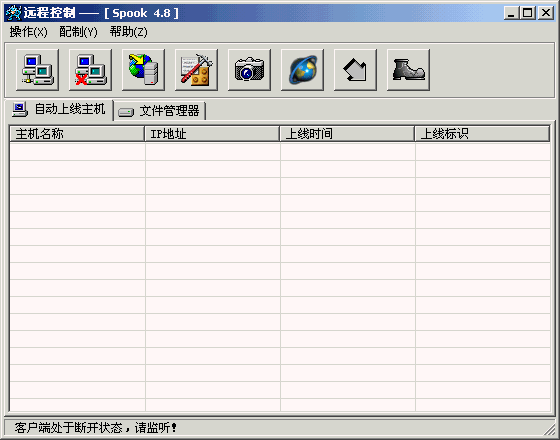Click status bar text 客户端处于断开状态
Screen dimensions: 560x440
click(95, 428)
